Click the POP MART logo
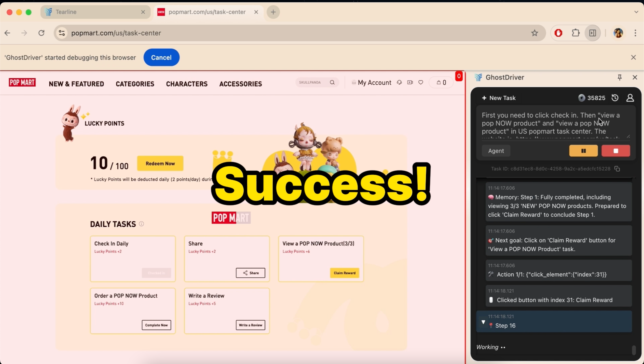Viewport: 644px width, 364px height. coord(22,82)
